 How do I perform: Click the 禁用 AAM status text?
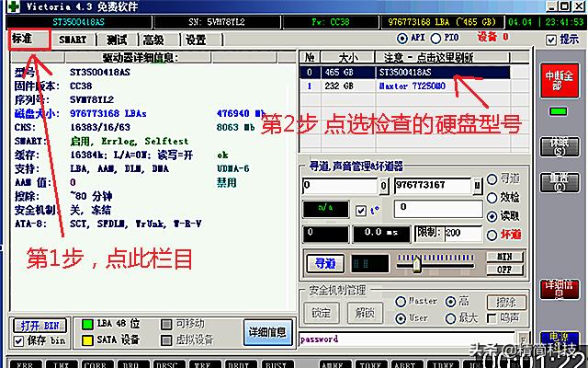point(227,183)
